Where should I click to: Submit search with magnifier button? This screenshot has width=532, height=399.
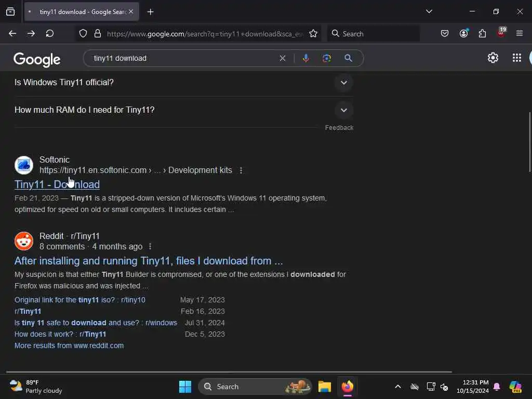348,58
